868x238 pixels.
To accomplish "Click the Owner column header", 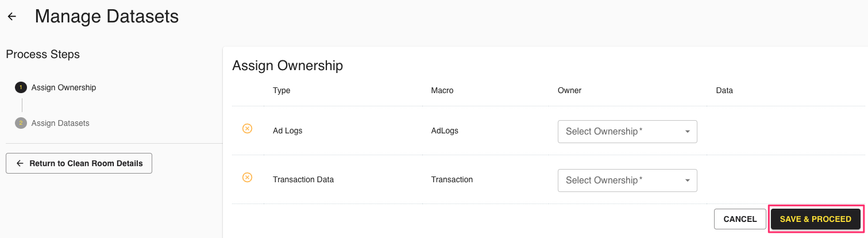I will tap(569, 90).
